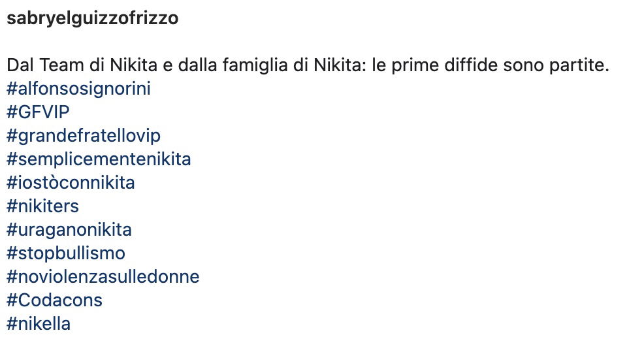The height and width of the screenshot is (337, 644).
Task: Click the #uraganonikita hashtag
Action: tap(69, 230)
